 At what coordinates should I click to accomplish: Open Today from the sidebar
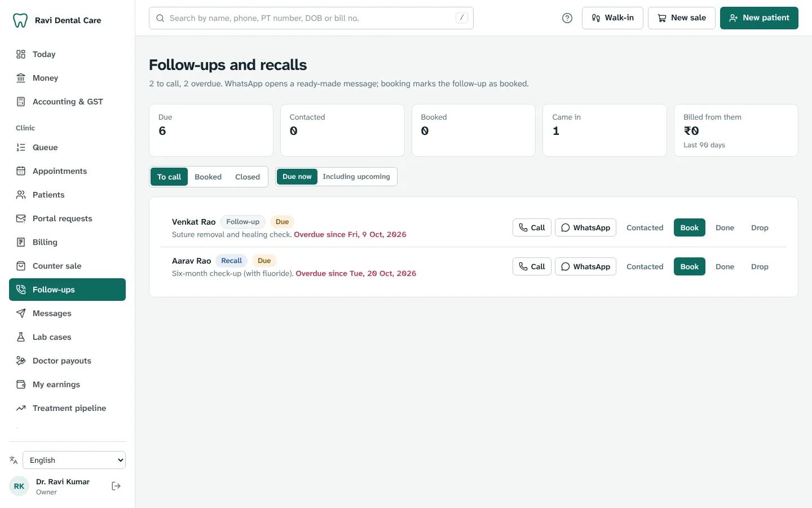[67, 54]
